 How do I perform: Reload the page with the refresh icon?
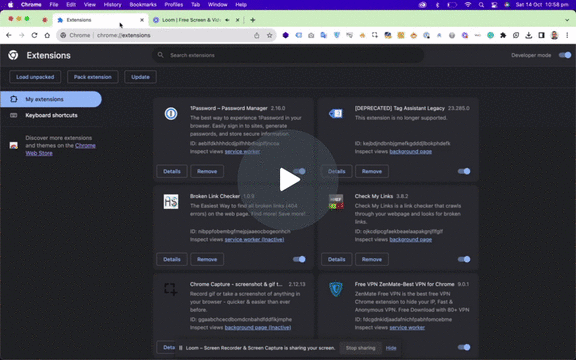pyautogui.click(x=34, y=35)
